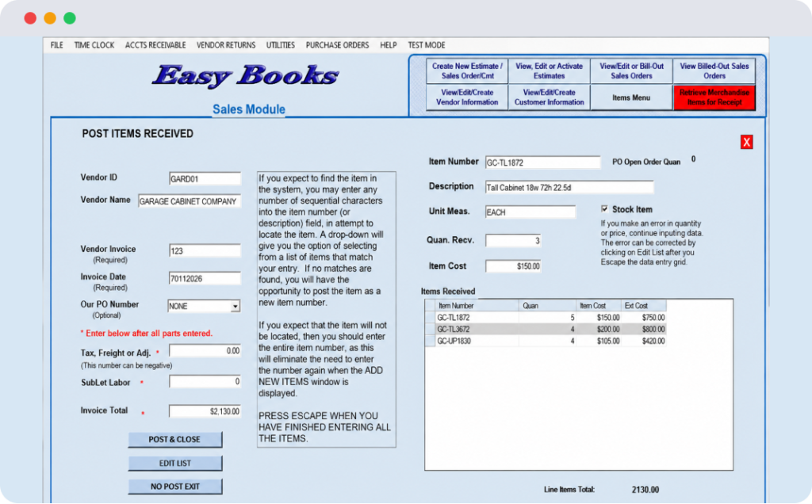Select the GC-UP1830 row in Items Received

[x=546, y=341]
